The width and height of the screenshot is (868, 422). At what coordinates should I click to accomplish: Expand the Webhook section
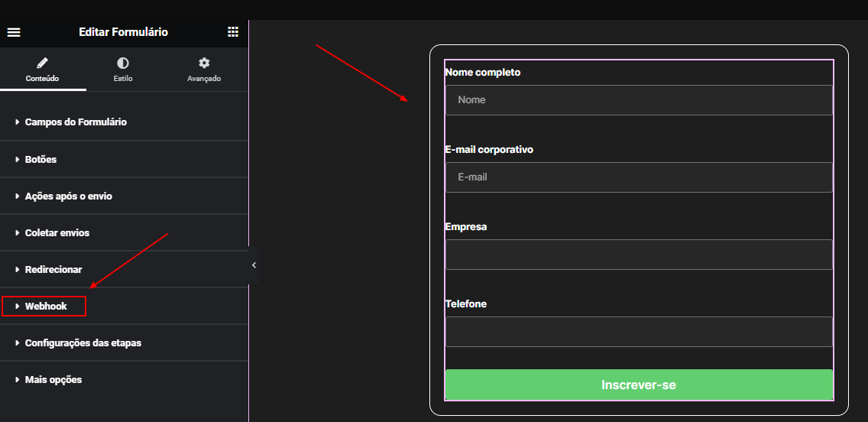[124, 307]
